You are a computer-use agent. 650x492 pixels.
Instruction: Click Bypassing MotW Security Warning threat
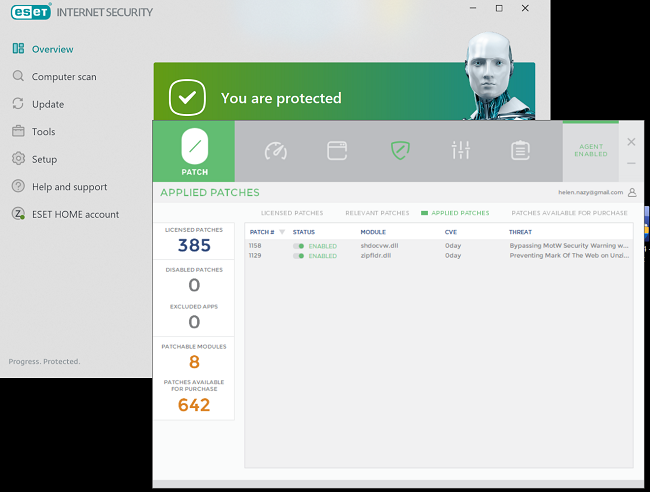tap(569, 246)
